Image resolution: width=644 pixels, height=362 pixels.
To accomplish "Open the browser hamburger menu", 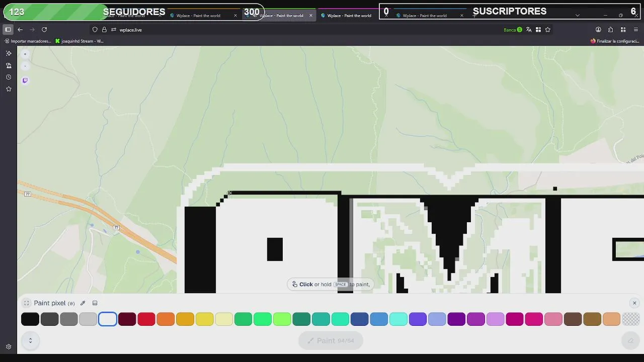I will (636, 30).
